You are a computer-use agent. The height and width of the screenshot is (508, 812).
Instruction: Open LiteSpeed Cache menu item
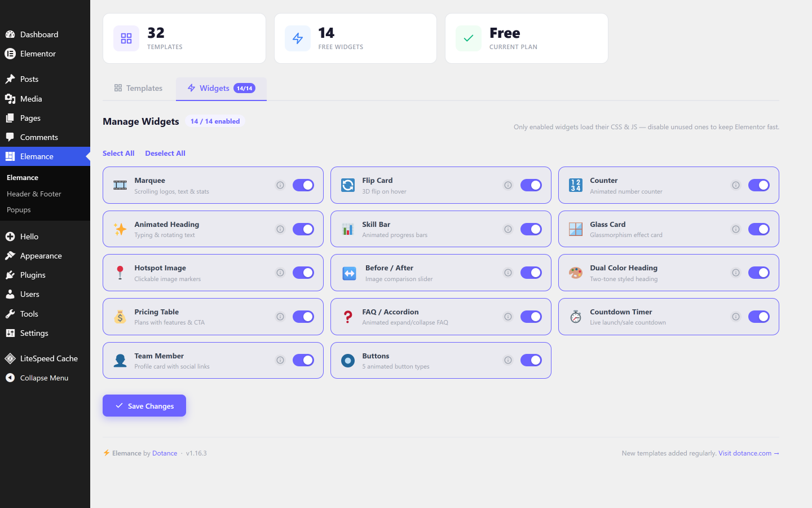tap(45, 358)
